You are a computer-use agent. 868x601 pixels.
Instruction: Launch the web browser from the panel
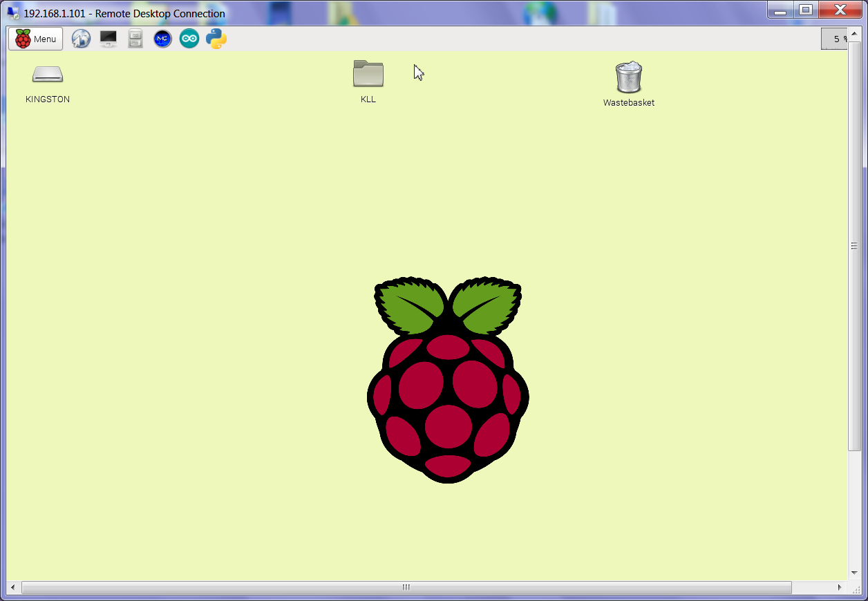tap(81, 39)
